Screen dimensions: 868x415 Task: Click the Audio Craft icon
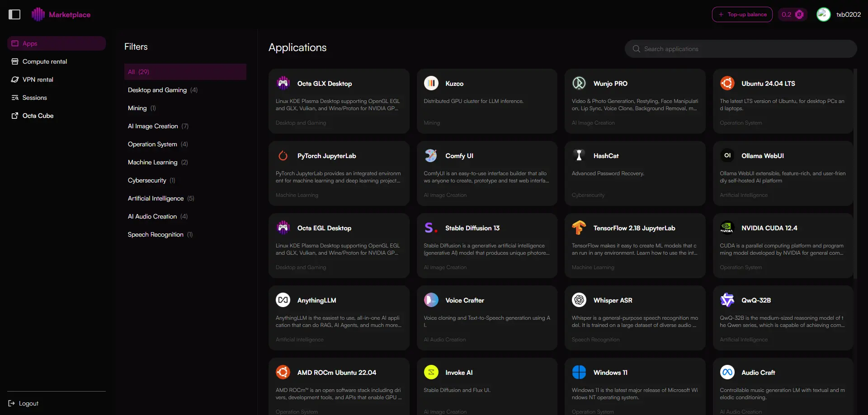click(727, 372)
